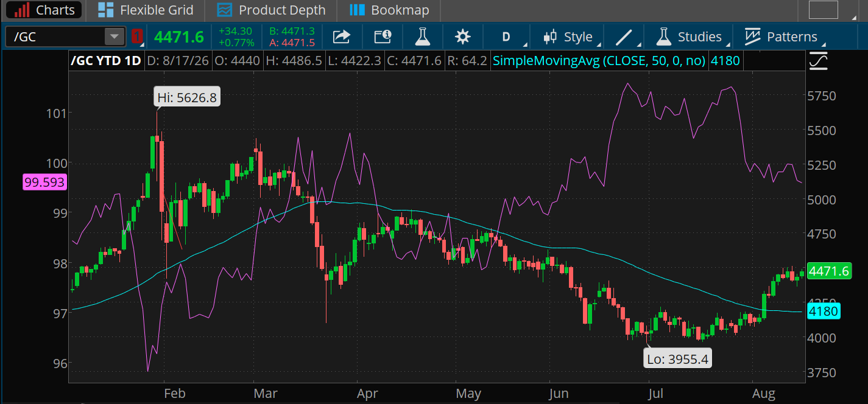Click the +0.77% percent change value
The height and width of the screenshot is (404, 868).
pos(236,43)
